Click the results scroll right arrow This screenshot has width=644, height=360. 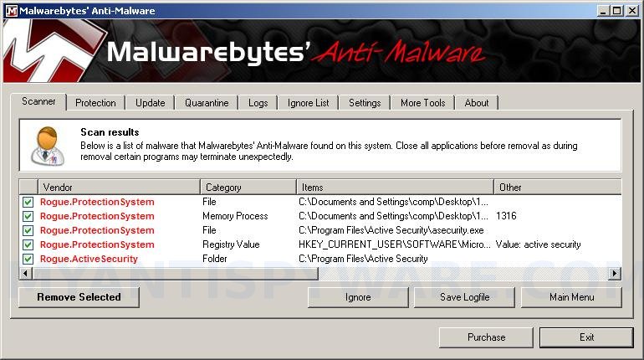615,273
